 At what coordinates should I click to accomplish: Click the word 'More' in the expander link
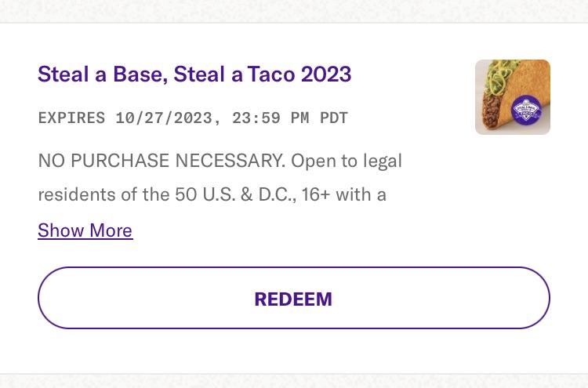tap(111, 230)
